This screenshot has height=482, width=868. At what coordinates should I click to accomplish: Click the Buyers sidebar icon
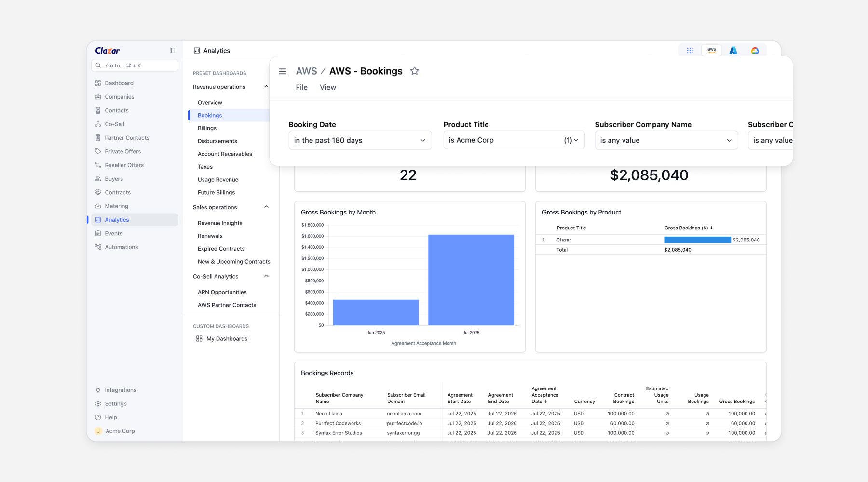[x=98, y=179]
